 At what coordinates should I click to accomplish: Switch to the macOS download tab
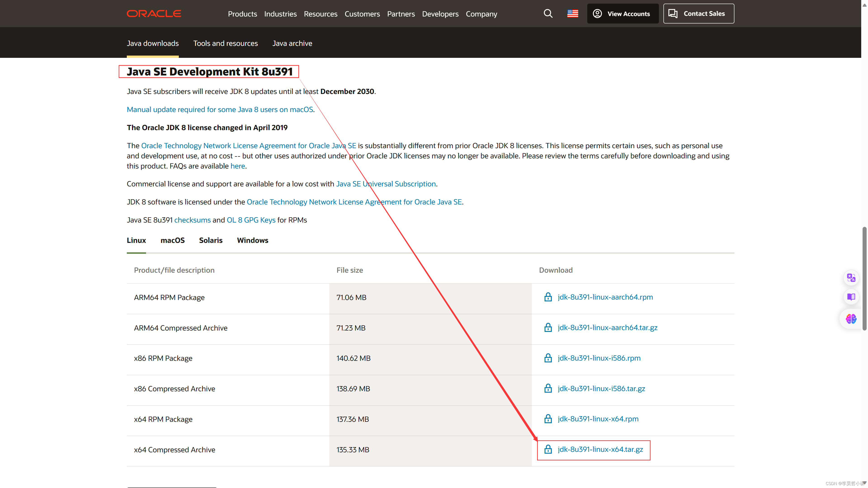pyautogui.click(x=172, y=240)
